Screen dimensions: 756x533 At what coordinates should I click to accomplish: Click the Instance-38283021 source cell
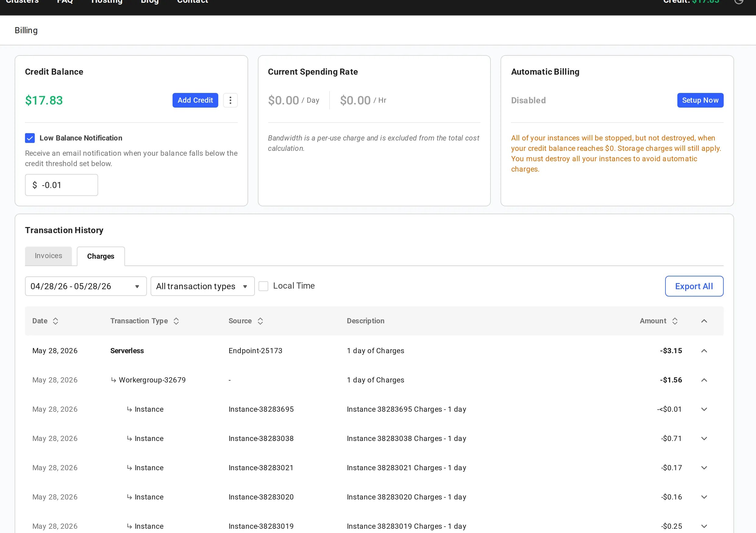[x=261, y=468]
